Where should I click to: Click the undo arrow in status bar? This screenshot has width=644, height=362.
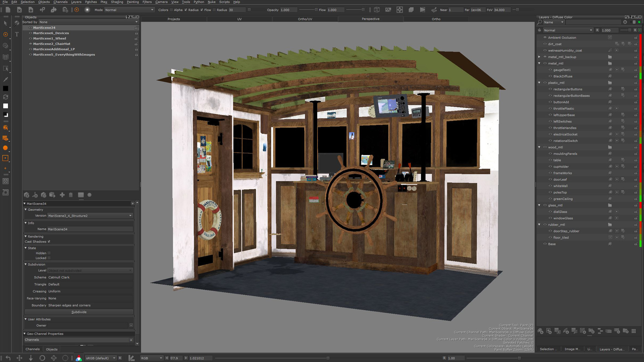8,358
